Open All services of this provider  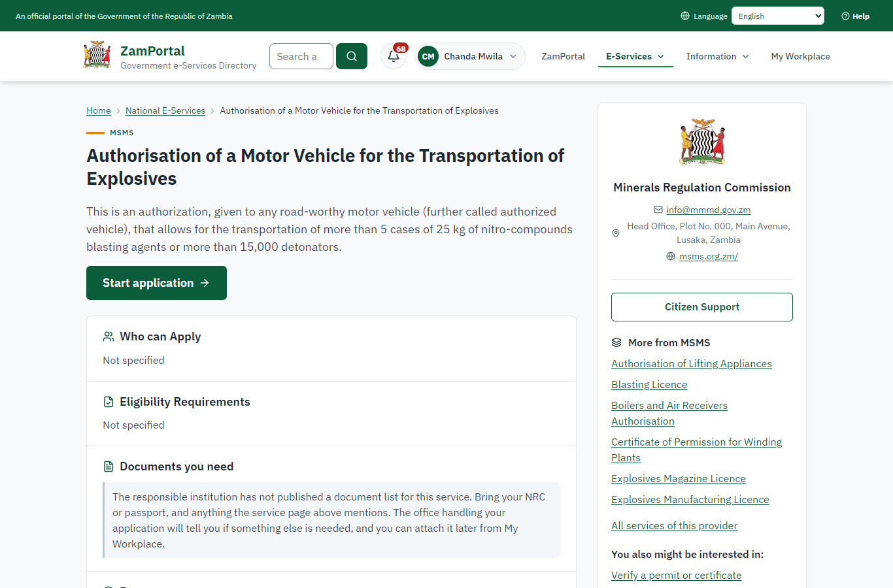pos(674,526)
